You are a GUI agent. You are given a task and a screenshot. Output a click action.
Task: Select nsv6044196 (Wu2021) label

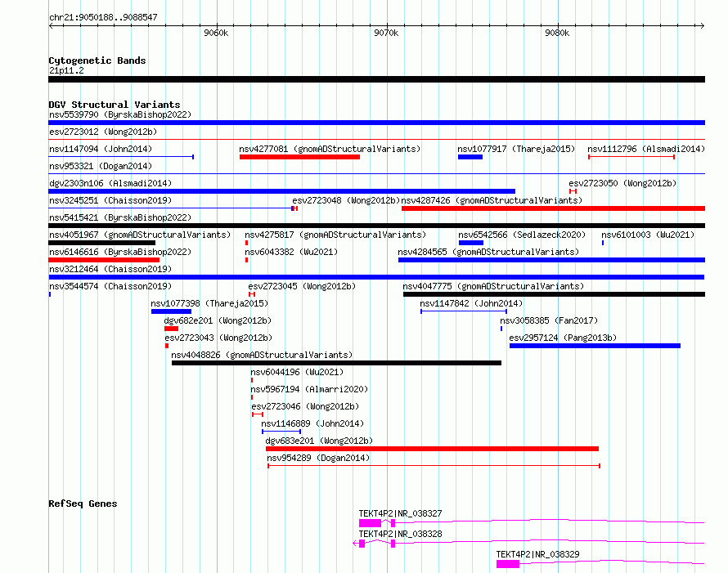[x=297, y=372]
